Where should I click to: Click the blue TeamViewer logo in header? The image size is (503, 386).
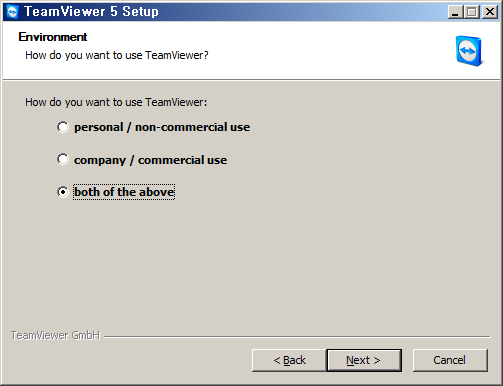click(469, 51)
